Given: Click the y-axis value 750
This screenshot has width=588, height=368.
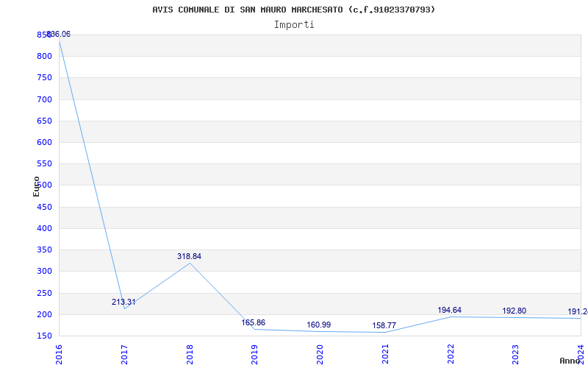Looking at the screenshot, I should 44,78.
